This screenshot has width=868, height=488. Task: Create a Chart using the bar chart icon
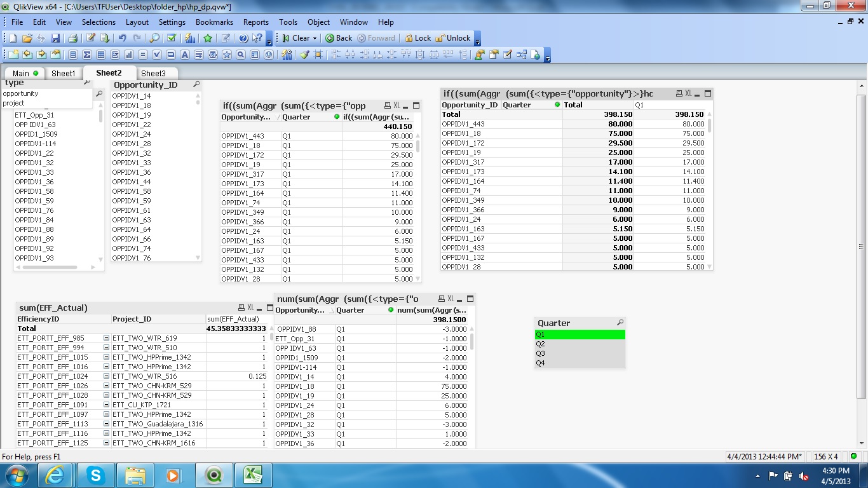(129, 55)
